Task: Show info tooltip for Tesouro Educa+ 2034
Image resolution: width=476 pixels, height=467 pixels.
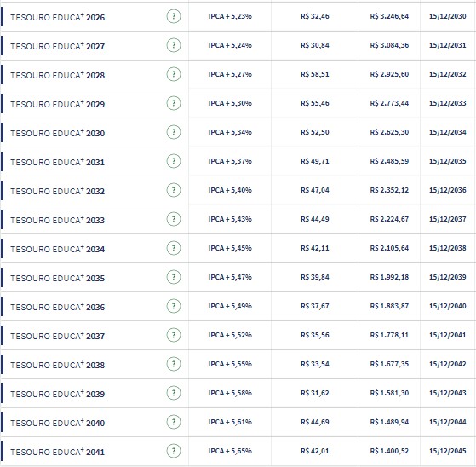Action: pos(174,248)
